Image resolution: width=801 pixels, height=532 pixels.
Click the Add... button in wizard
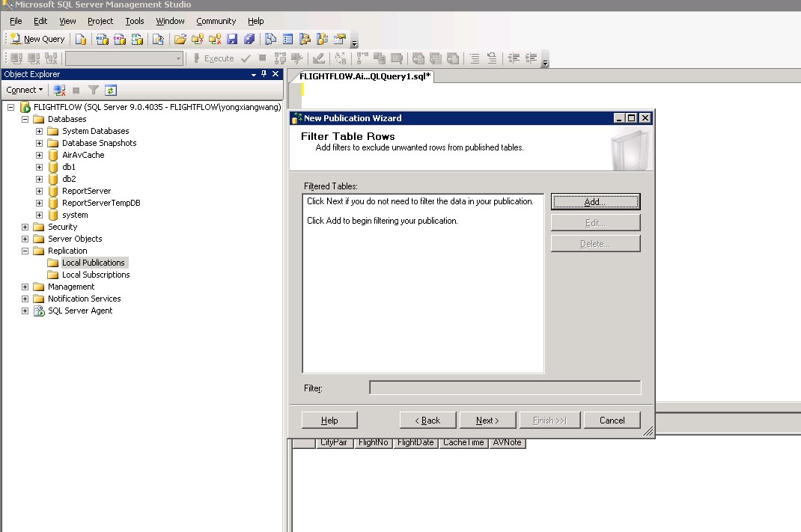coord(595,202)
